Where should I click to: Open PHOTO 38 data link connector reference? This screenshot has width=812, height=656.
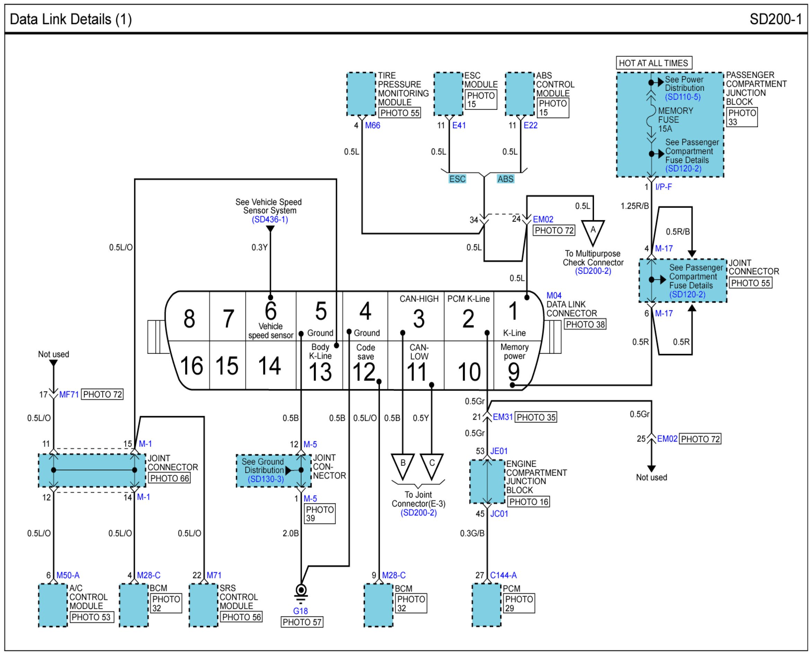pos(585,325)
